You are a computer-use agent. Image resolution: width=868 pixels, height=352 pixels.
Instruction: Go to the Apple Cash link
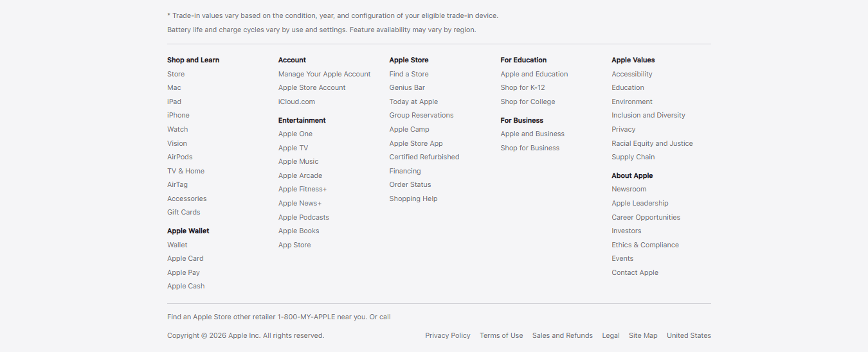click(186, 286)
